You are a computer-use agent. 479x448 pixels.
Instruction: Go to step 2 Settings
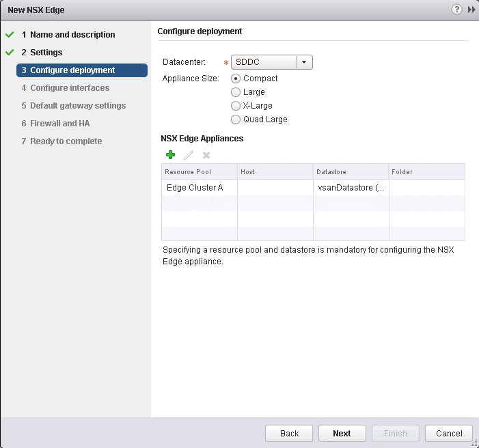pyautogui.click(x=46, y=53)
